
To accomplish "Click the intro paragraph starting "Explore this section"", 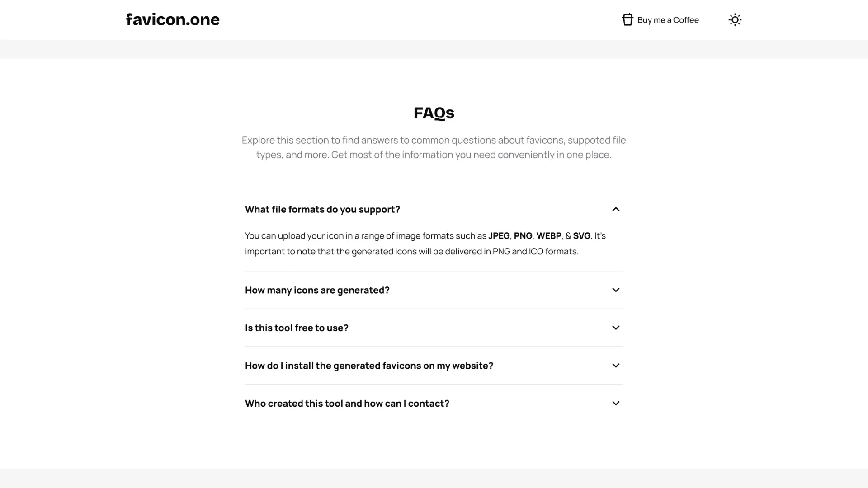I will (434, 147).
